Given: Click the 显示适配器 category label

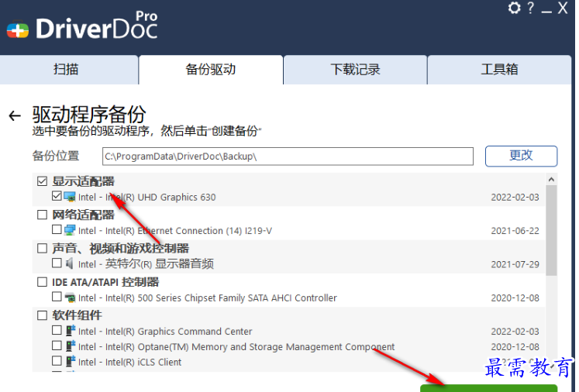Looking at the screenshot, I should [x=84, y=181].
